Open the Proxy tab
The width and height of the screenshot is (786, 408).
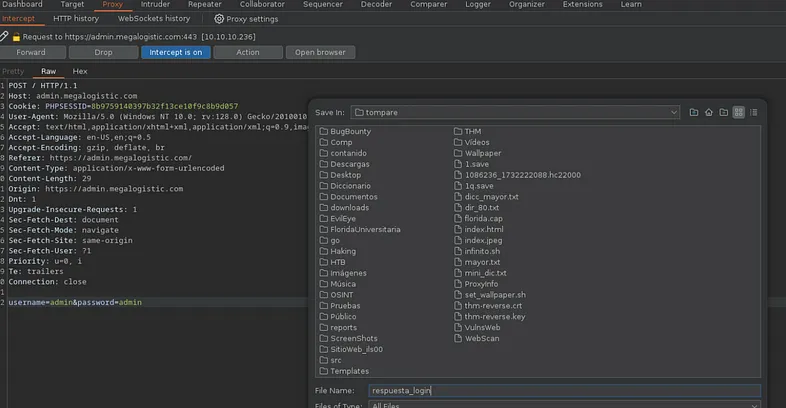[112, 5]
